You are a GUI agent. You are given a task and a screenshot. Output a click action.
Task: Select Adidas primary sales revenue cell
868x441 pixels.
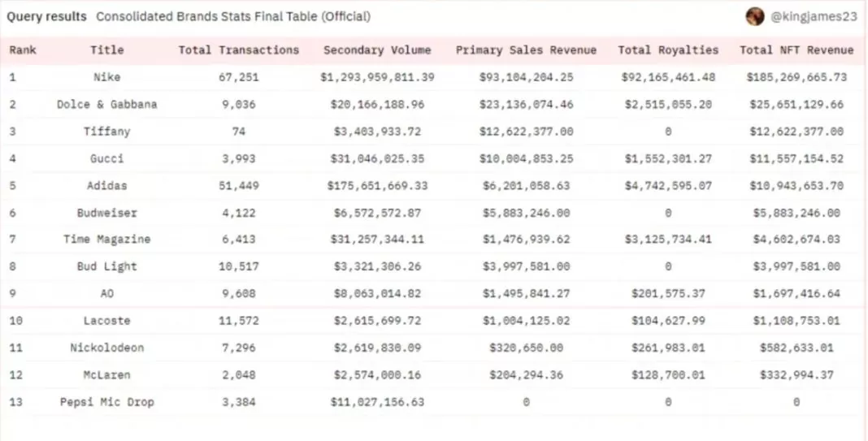(526, 186)
